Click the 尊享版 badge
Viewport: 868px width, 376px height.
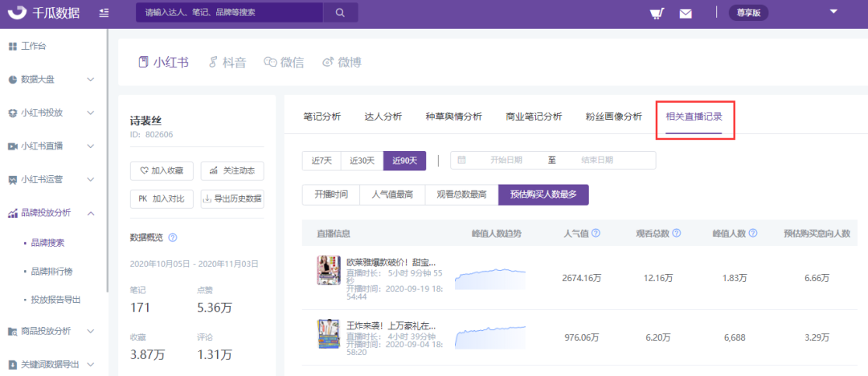click(x=748, y=14)
